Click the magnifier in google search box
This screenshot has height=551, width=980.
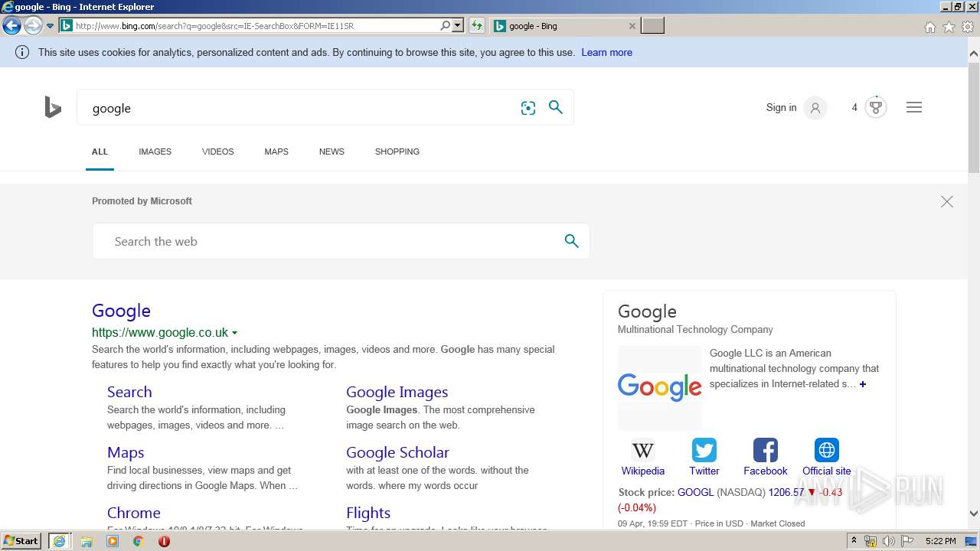556,107
